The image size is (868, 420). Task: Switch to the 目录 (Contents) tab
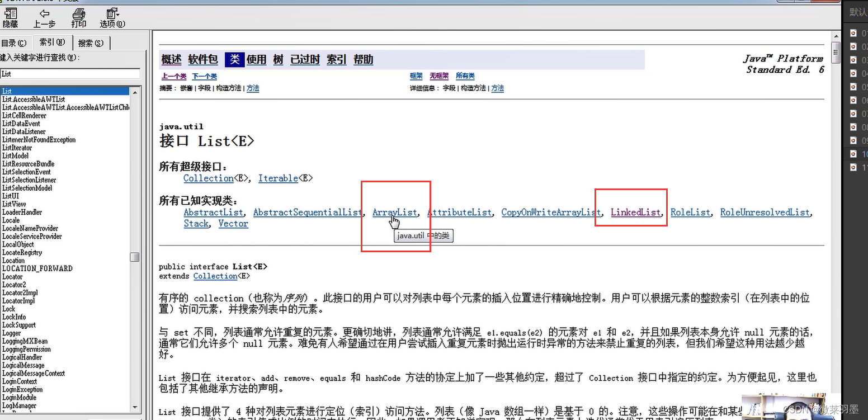(x=13, y=43)
